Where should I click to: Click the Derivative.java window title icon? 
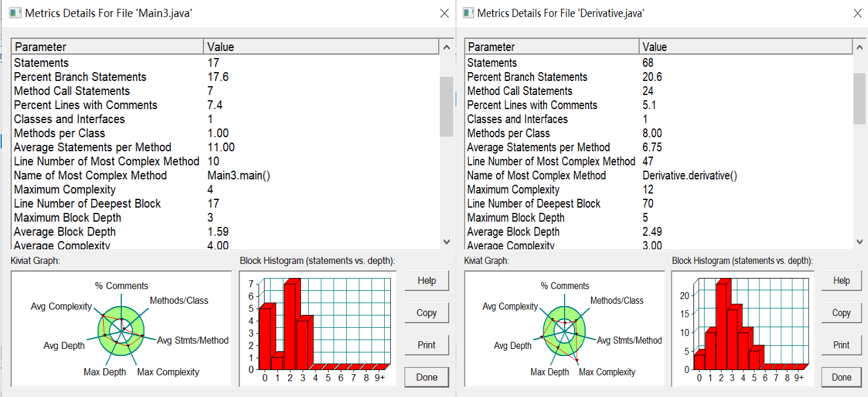pyautogui.click(x=468, y=13)
